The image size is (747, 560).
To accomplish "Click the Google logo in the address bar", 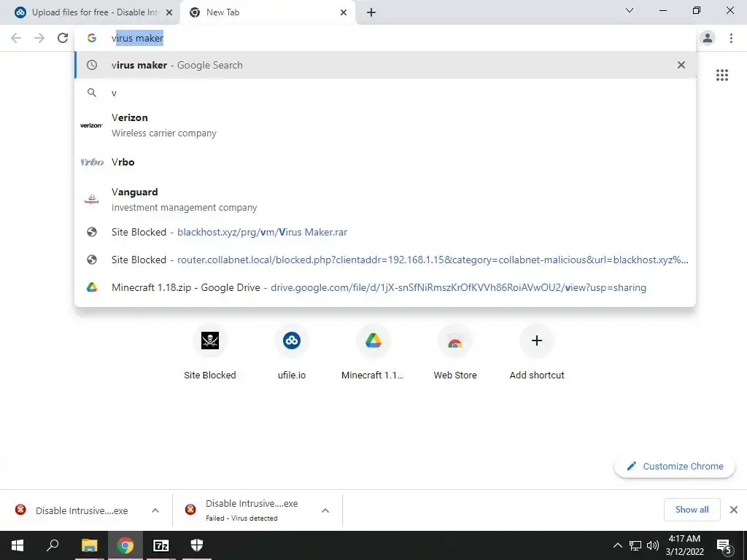I will 92,38.
